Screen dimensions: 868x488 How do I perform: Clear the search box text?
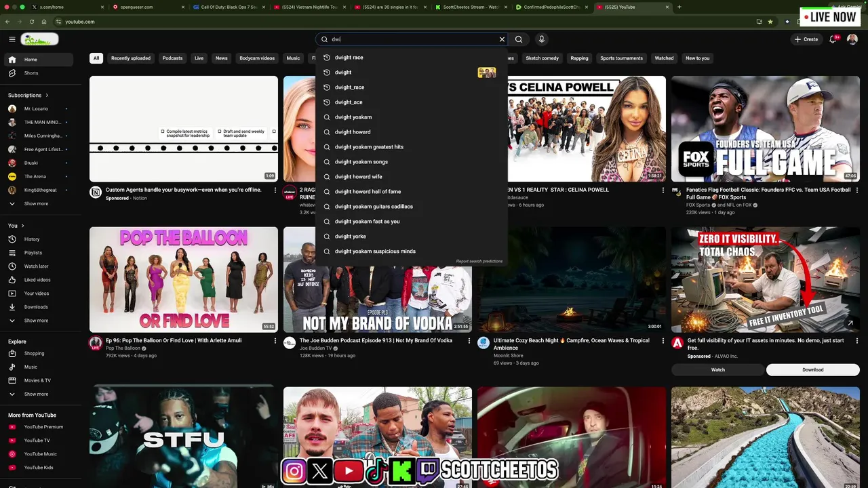pos(502,39)
